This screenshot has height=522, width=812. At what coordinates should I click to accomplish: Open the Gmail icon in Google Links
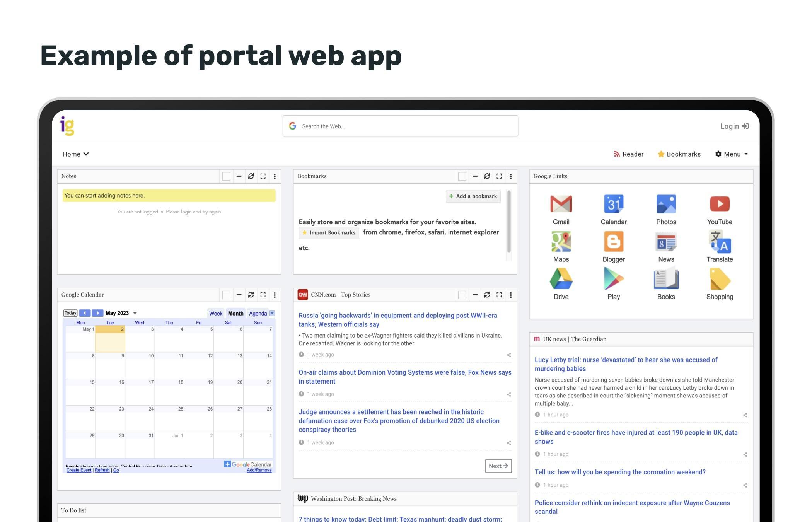click(x=561, y=204)
